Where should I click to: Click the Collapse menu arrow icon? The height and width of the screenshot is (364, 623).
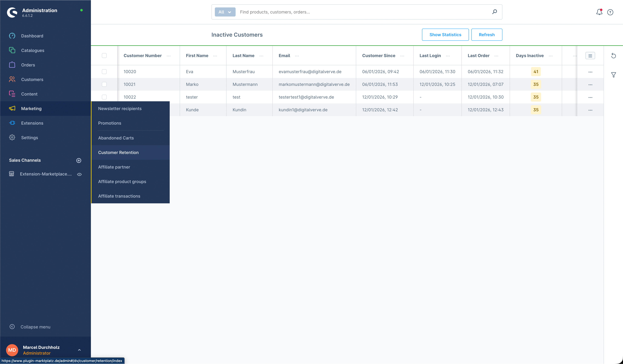pos(12,327)
